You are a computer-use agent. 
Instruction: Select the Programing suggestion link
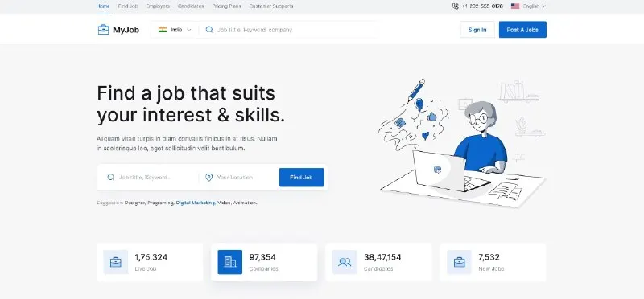click(160, 203)
